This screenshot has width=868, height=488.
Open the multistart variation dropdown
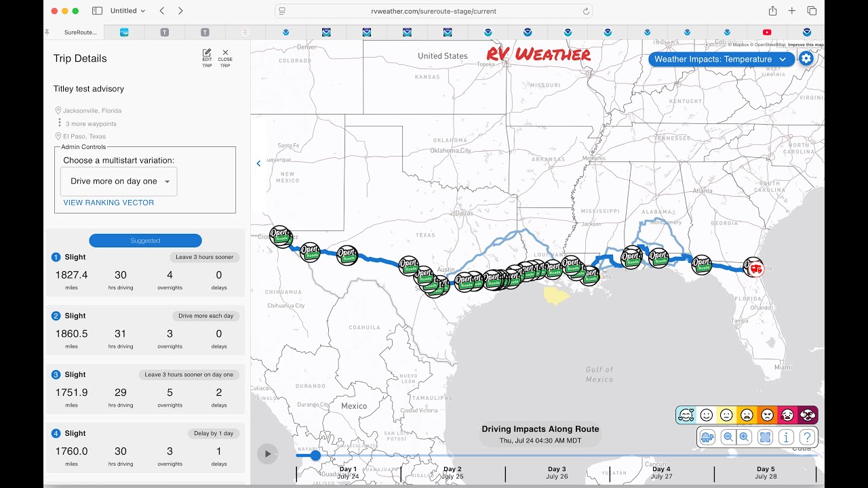pyautogui.click(x=119, y=182)
